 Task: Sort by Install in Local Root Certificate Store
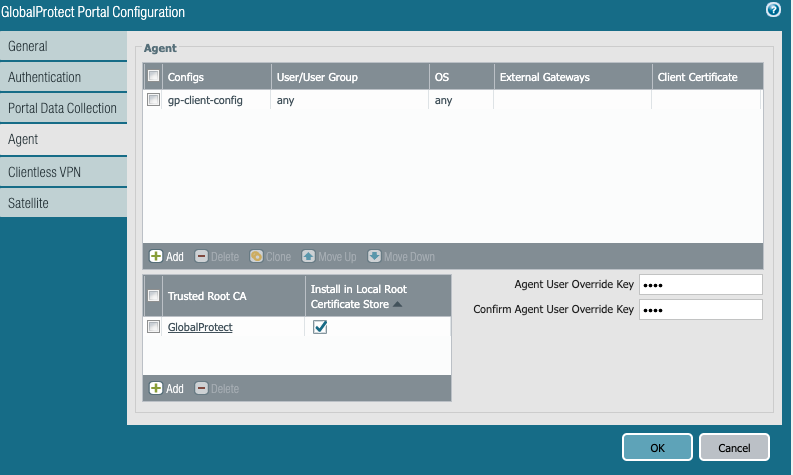(x=378, y=296)
